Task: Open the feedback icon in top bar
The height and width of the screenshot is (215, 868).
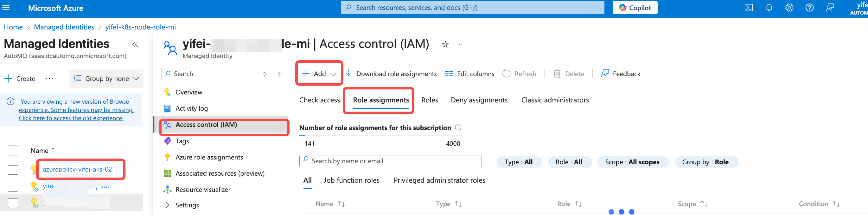Action: 830,8
